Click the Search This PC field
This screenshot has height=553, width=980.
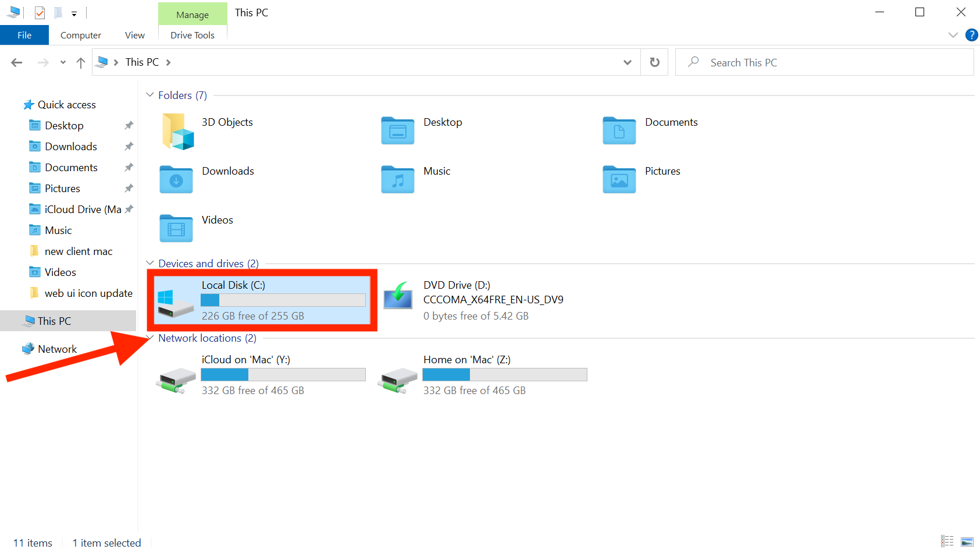[825, 62]
